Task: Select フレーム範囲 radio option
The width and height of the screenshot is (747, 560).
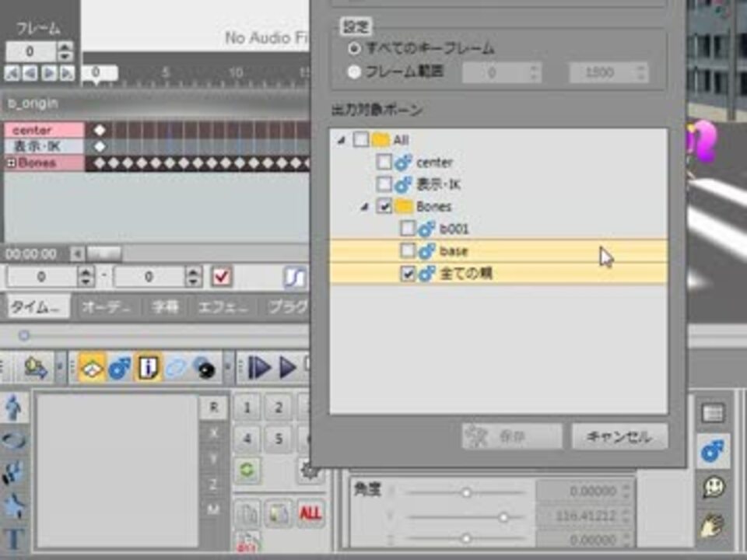Action: pyautogui.click(x=354, y=72)
